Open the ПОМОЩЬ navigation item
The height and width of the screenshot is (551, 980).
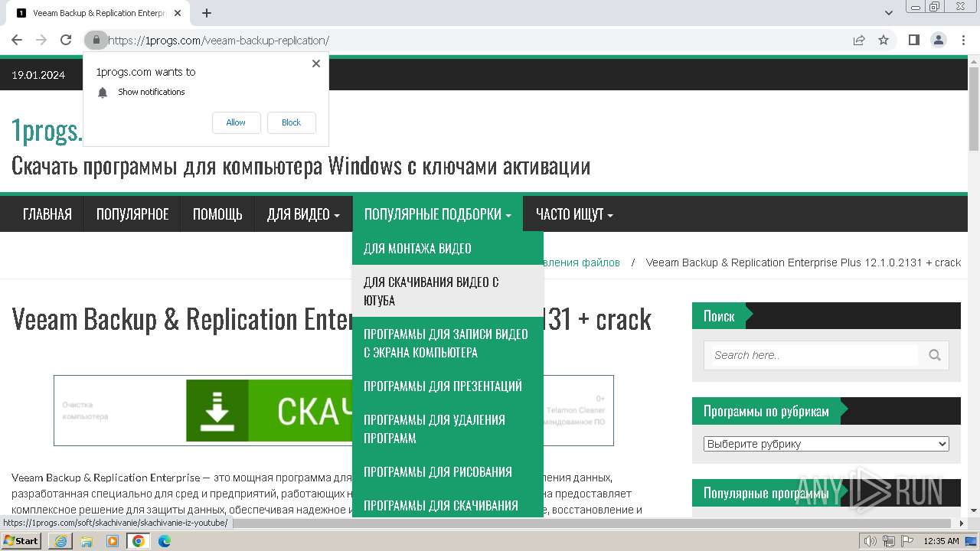217,214
